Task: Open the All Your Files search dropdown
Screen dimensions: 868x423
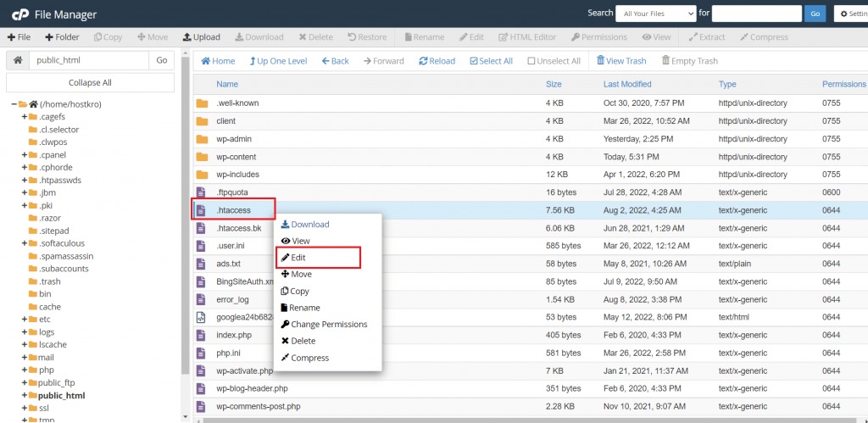Action: pos(655,14)
